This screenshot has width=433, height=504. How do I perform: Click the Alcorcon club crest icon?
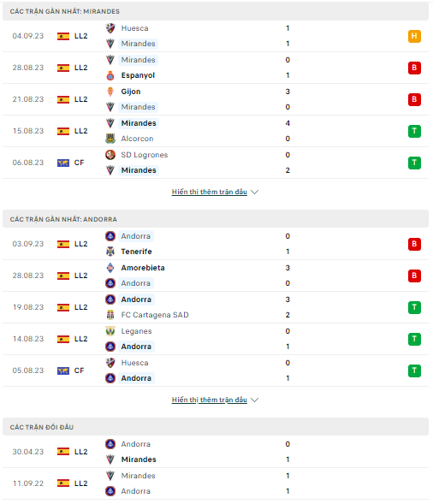[110, 139]
